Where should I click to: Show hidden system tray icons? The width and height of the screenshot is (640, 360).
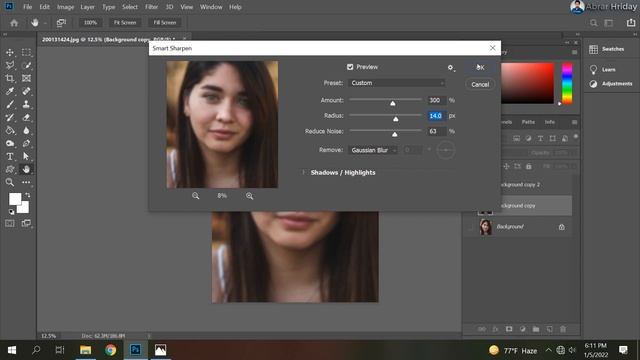[548, 350]
